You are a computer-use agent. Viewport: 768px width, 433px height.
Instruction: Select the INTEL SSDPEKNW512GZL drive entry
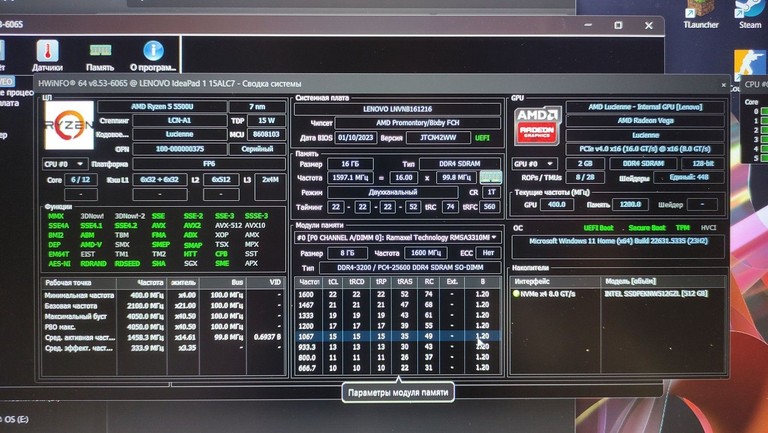[x=618, y=293]
